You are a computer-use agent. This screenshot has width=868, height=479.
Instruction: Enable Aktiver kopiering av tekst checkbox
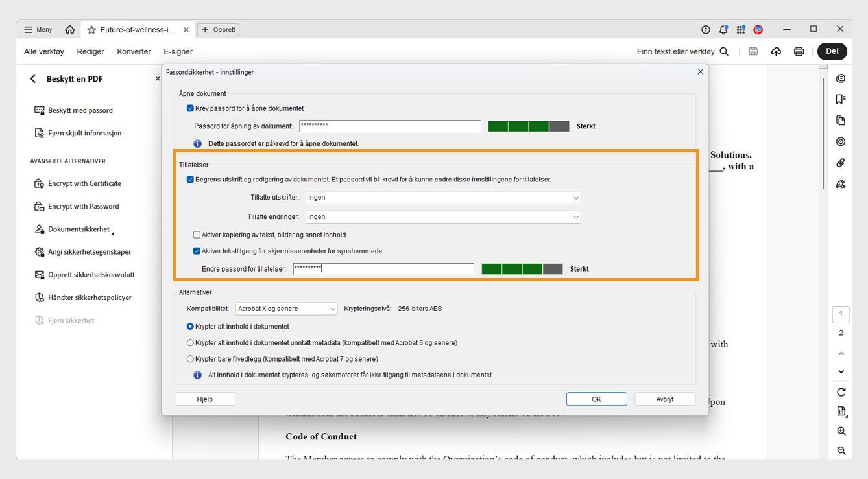197,235
